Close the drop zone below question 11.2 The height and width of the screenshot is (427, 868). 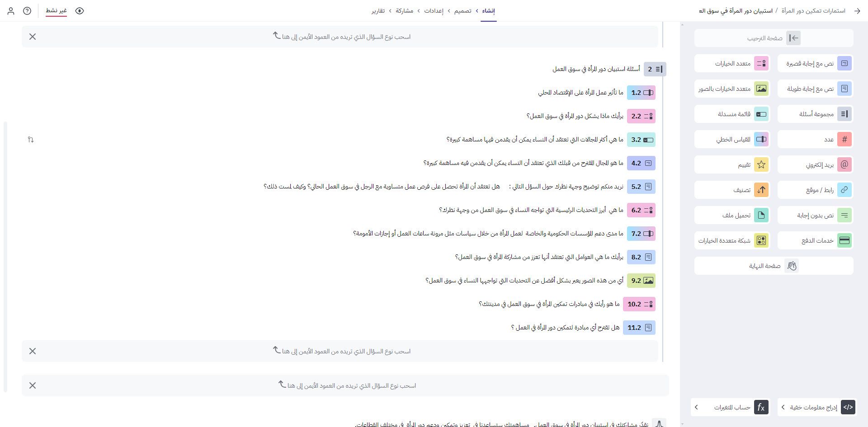point(33,351)
